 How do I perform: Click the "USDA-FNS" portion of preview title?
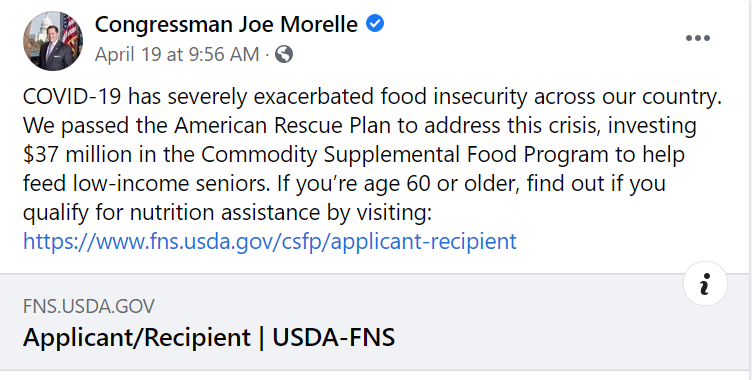(334, 337)
